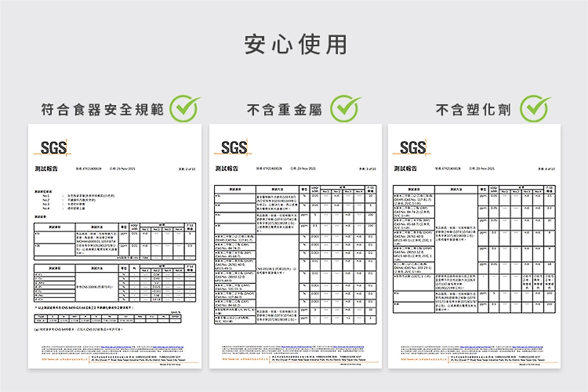Open the heavy metal report page thumbnail
This screenshot has width=588, height=392.
tap(294, 245)
